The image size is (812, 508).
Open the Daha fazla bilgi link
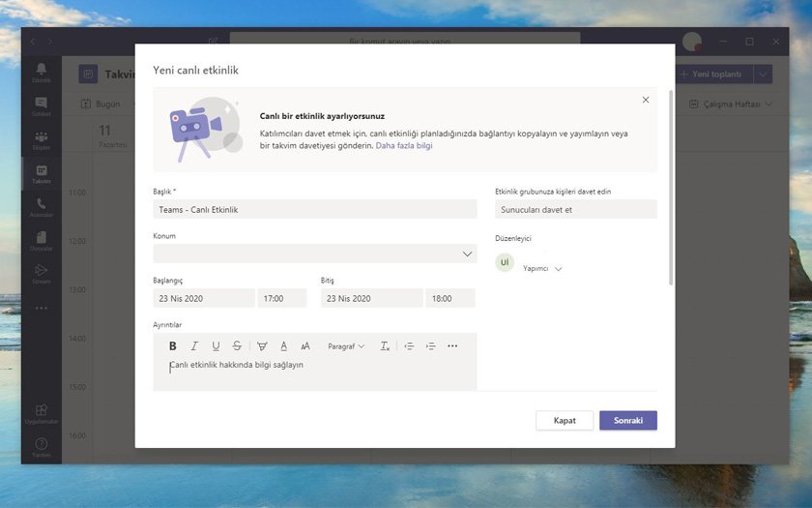tap(404, 145)
